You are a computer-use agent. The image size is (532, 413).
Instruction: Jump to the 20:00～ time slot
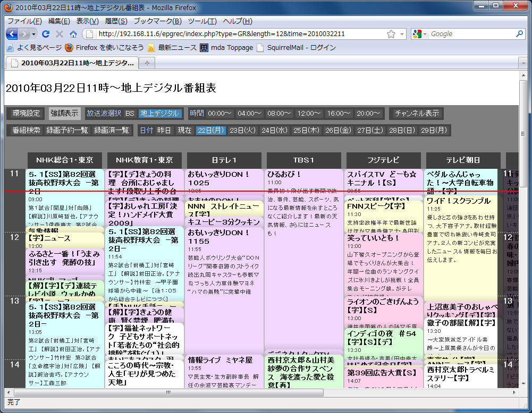(x=368, y=114)
